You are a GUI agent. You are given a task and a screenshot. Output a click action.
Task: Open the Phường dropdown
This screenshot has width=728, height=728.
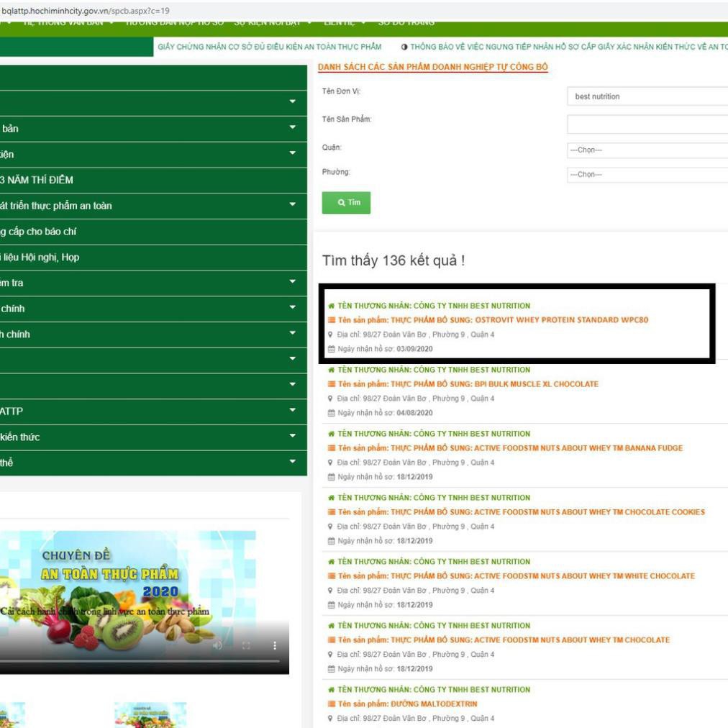647,175
